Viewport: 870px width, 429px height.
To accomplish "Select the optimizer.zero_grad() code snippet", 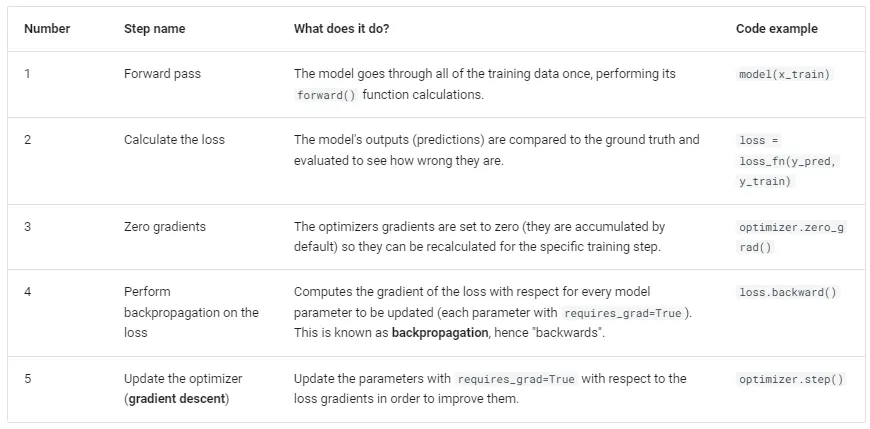I will (x=791, y=237).
